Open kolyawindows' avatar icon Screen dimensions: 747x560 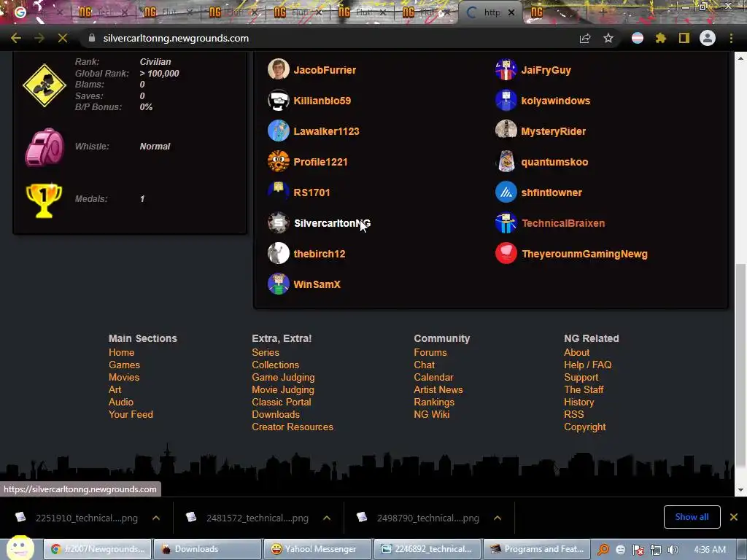[x=506, y=101]
